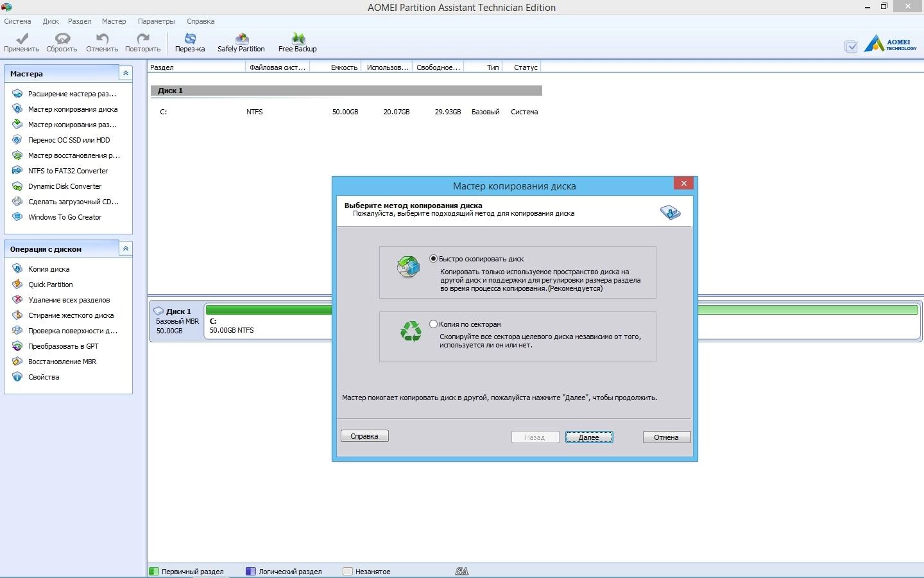Open the Мастер menu

coord(114,21)
